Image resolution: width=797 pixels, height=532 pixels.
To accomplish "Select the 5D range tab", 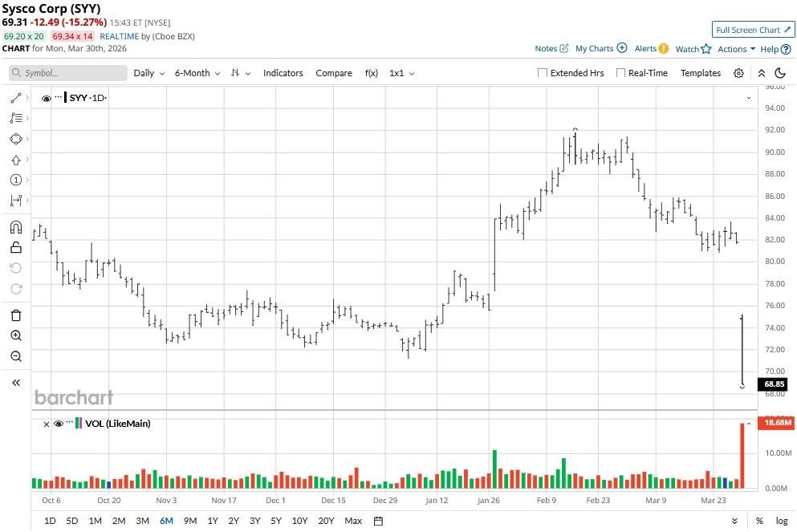I will pyautogui.click(x=72, y=521).
